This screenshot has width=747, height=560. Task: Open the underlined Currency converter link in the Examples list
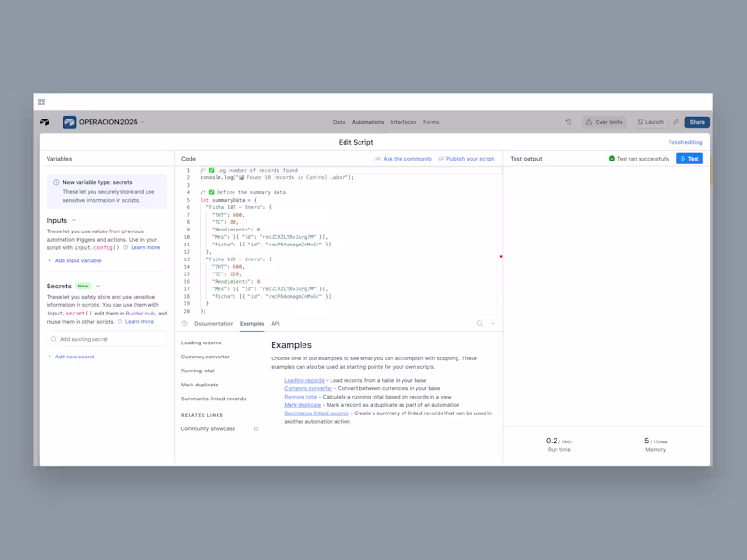pyautogui.click(x=308, y=388)
